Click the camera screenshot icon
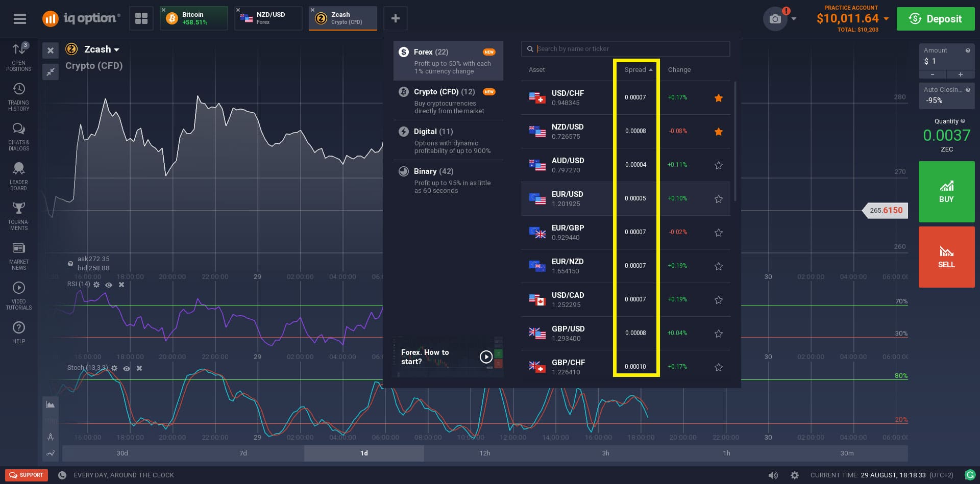The height and width of the screenshot is (484, 980). click(775, 19)
